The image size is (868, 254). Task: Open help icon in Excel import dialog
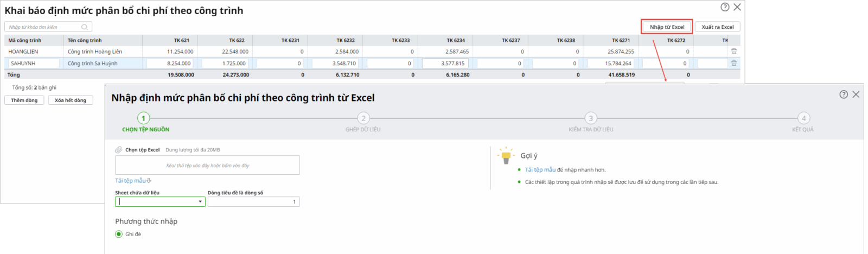[x=844, y=94]
